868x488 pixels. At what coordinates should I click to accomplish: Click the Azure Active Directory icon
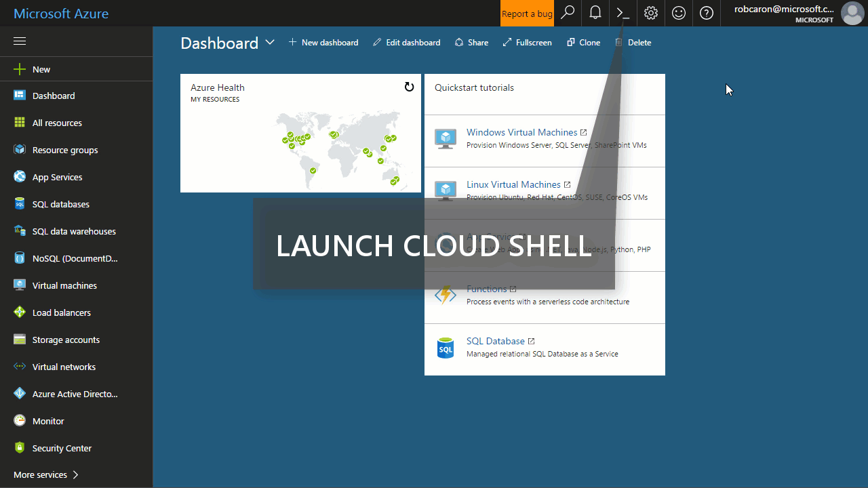tap(20, 394)
